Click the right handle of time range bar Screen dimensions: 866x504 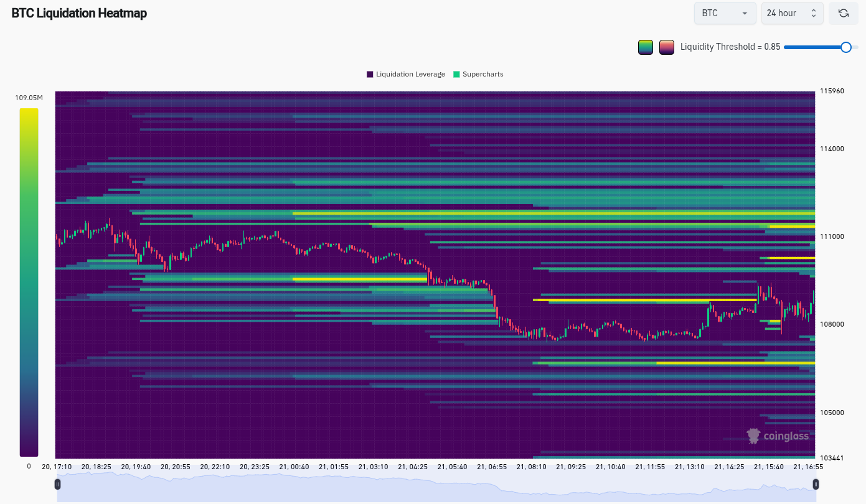click(816, 484)
